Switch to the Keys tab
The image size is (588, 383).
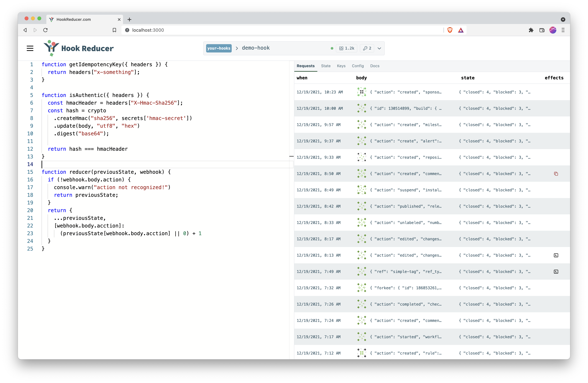click(341, 66)
